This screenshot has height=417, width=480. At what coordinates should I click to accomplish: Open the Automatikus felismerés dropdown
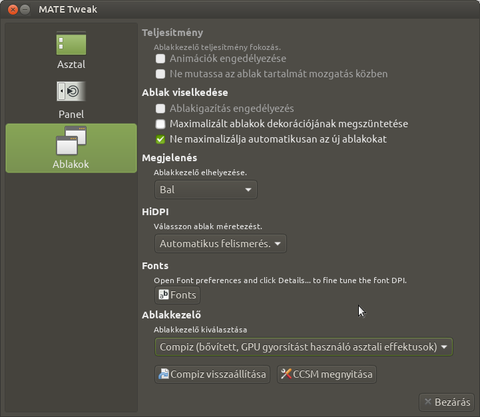pos(220,244)
